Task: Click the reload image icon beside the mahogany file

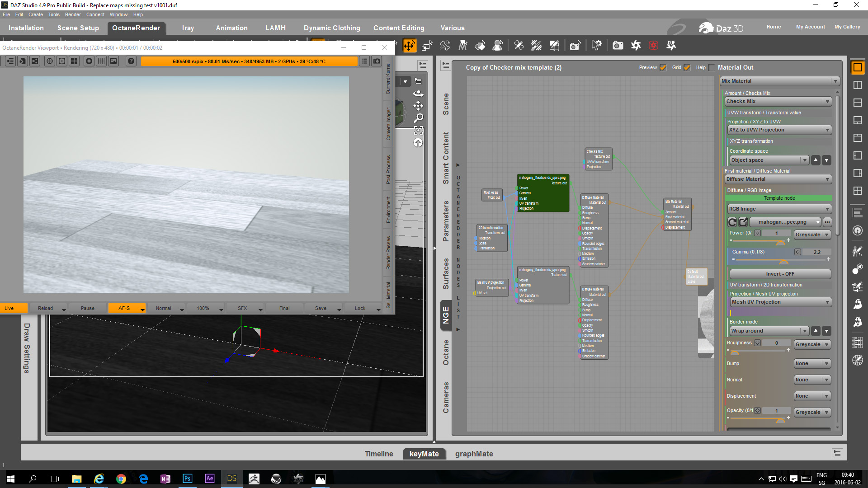Action: (x=732, y=222)
